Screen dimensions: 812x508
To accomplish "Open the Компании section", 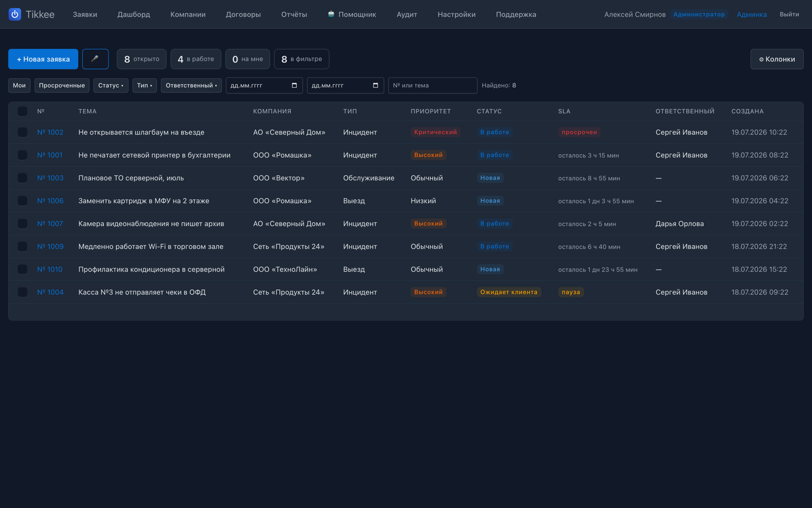I will 188,14.
